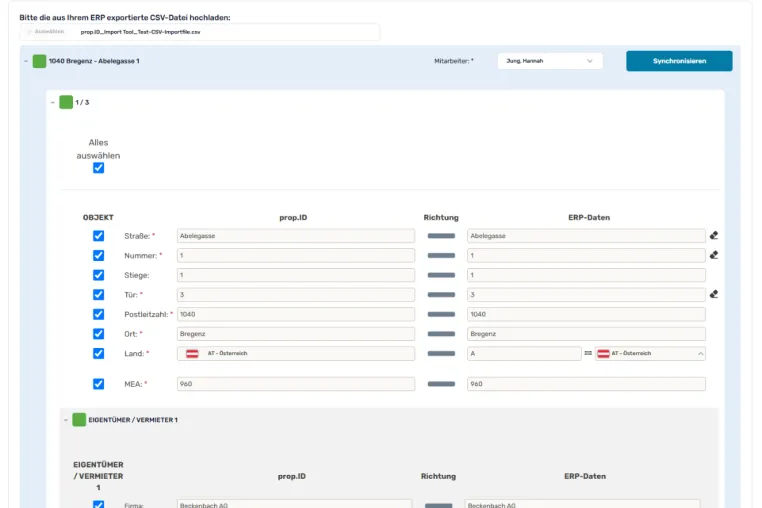Uncheck the MEA checkbox

99,384
